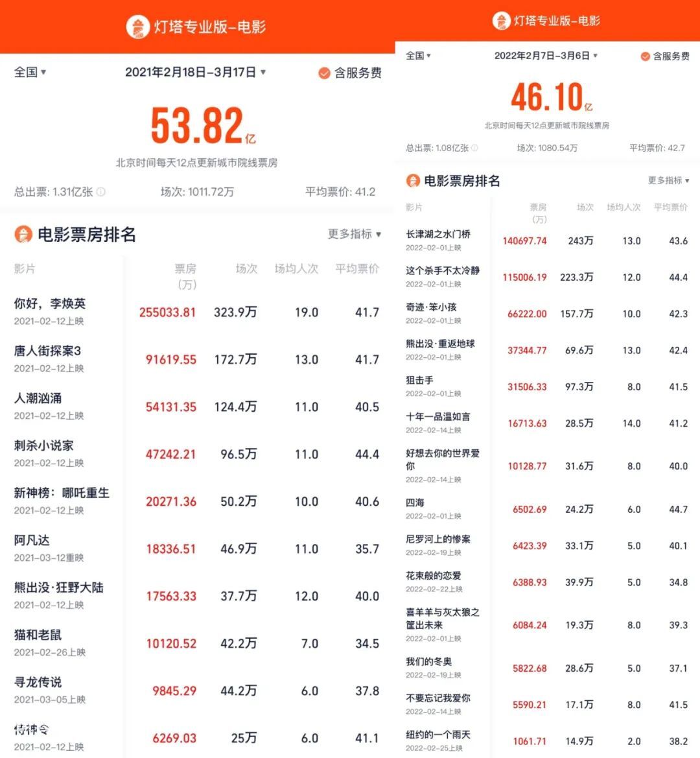Expand 更多指标 dropdown in right panel
This screenshot has width=700, height=758.
(x=669, y=180)
